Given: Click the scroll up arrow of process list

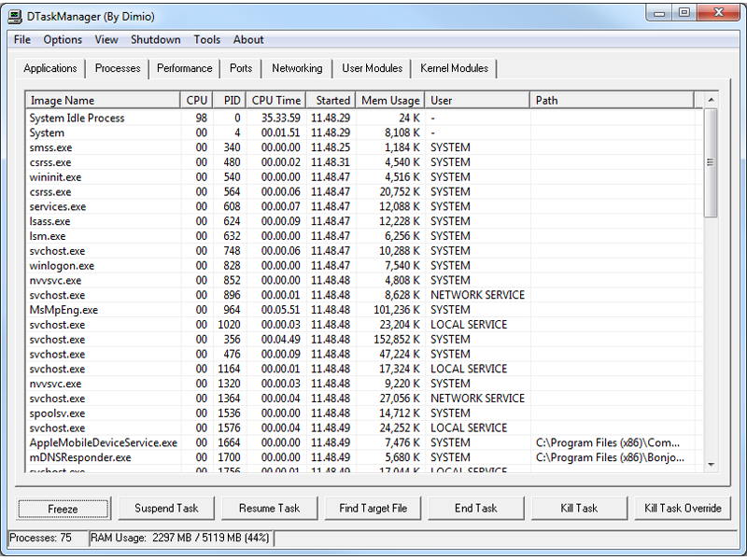Looking at the screenshot, I should [x=711, y=100].
